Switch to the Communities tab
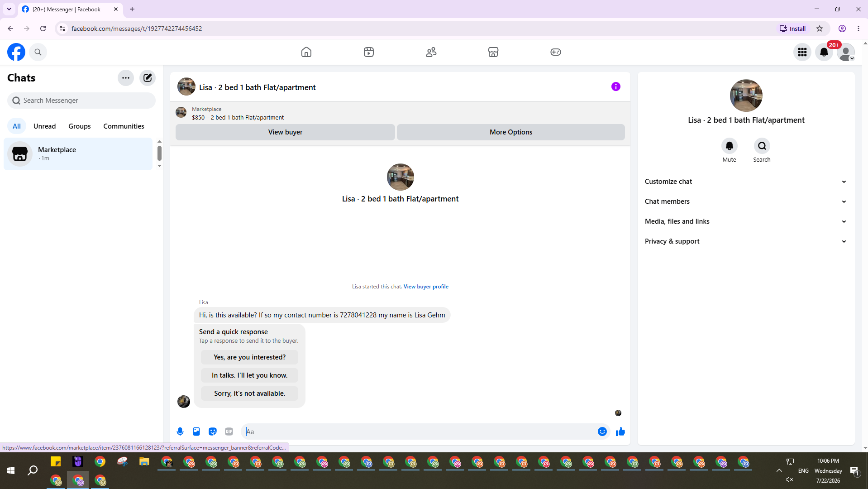 124,126
